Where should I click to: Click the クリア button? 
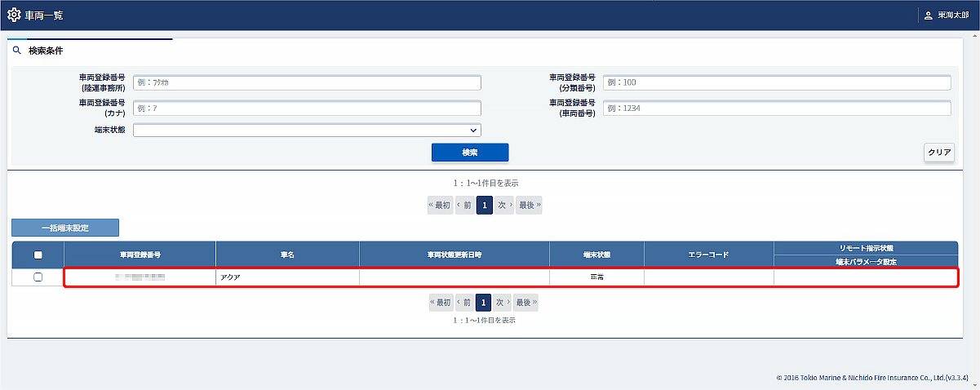click(939, 153)
